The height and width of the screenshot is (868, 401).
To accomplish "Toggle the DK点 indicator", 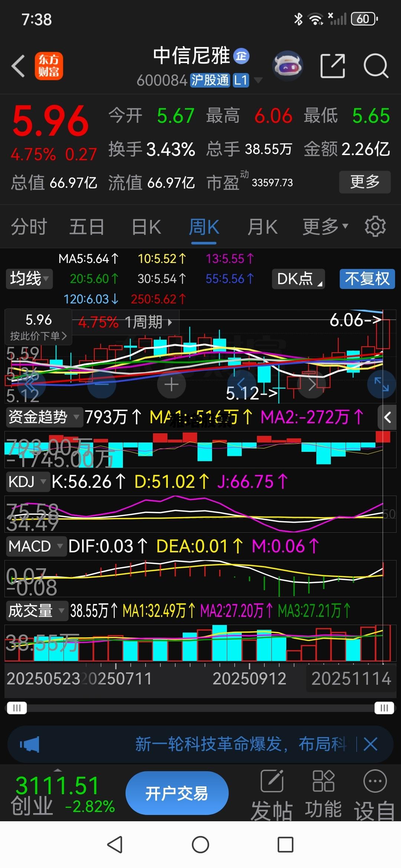I will tap(299, 279).
